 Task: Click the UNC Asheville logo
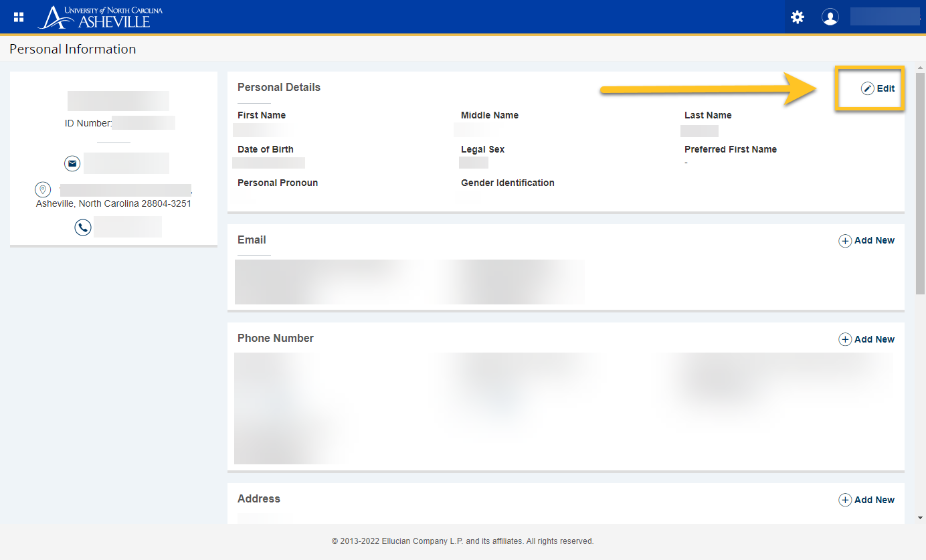(x=100, y=17)
